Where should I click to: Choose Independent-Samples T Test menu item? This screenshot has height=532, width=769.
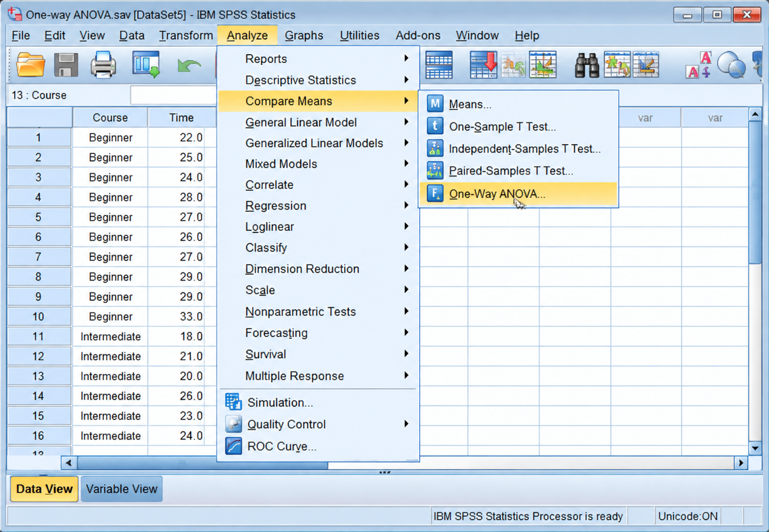coord(518,148)
